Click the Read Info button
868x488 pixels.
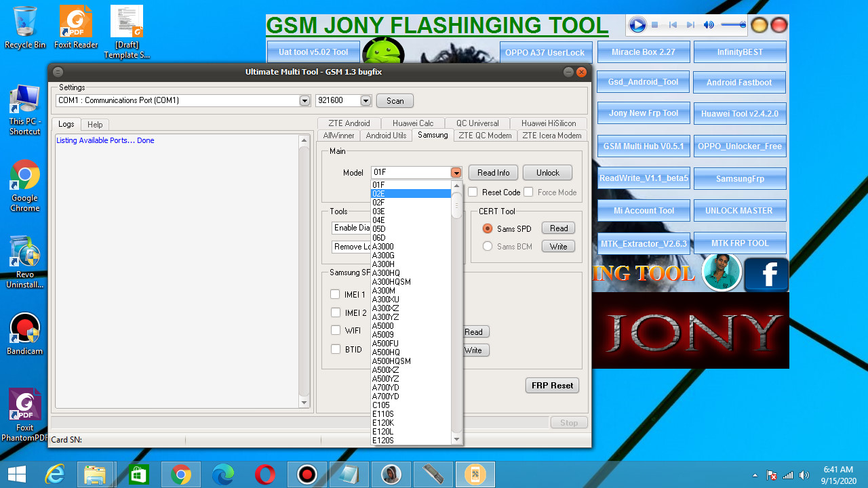coord(493,173)
